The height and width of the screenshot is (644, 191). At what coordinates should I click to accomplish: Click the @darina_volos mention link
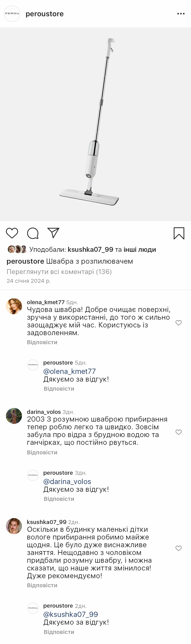(67, 481)
